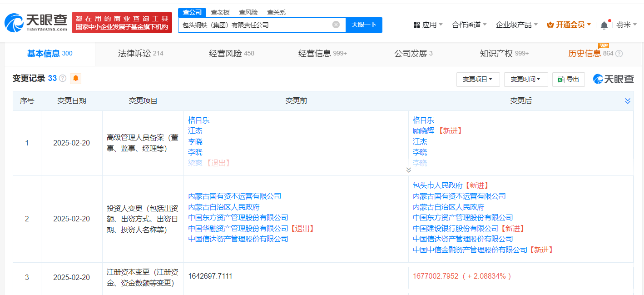The width and height of the screenshot is (644, 295).
Task: Open the notification bell in the header
Action: 604,25
